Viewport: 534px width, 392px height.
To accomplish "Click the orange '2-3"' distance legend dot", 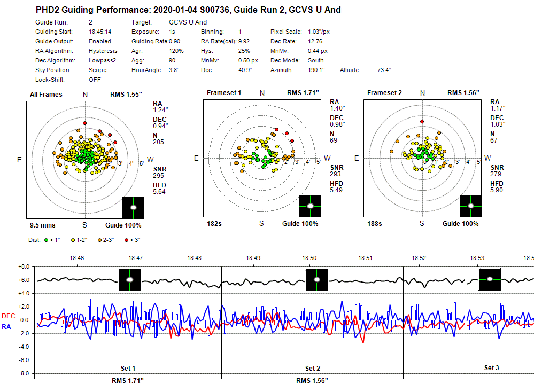I will point(99,240).
